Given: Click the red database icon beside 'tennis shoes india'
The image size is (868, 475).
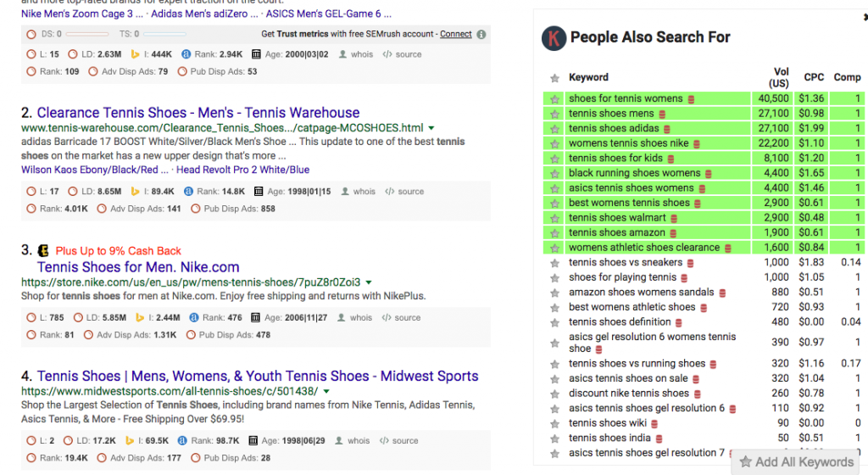Looking at the screenshot, I should 659,439.
